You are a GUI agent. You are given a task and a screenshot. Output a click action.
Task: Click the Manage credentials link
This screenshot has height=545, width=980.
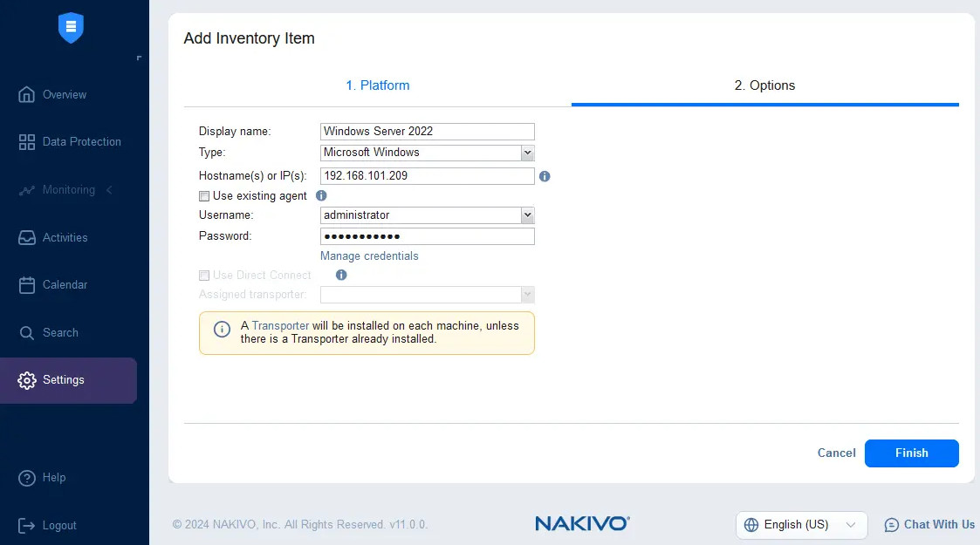pos(369,256)
